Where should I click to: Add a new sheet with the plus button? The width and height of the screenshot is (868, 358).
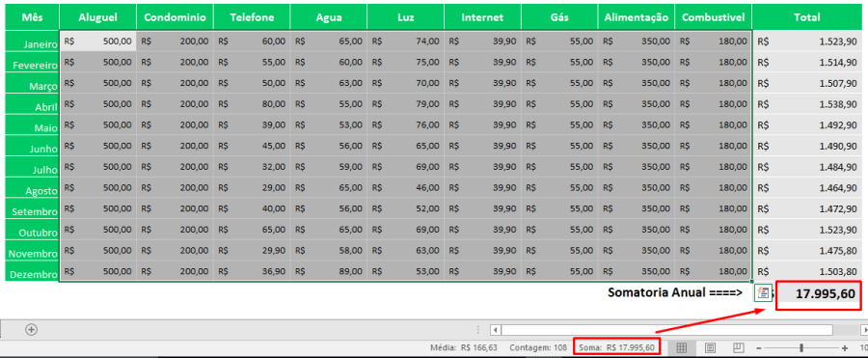coord(32,329)
